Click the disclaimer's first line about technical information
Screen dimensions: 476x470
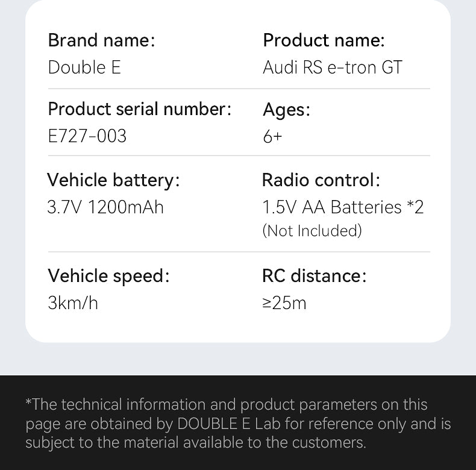click(x=227, y=404)
